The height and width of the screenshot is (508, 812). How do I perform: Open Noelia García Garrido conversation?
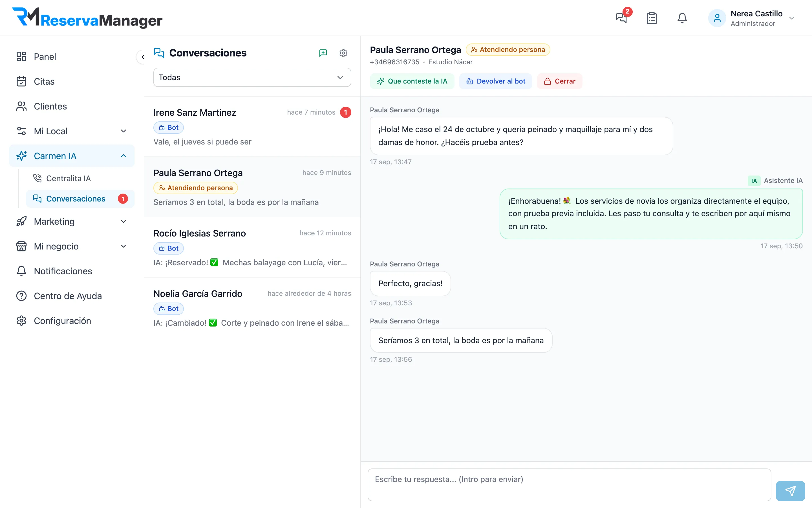[252, 308]
